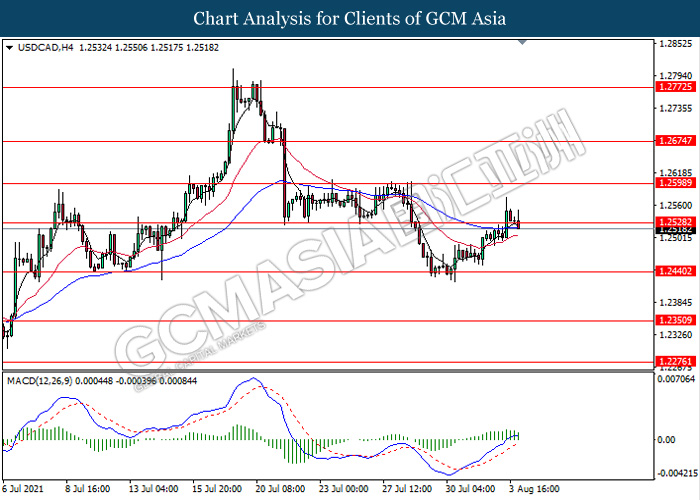Click the 1.26185 price scale value

coord(676,173)
